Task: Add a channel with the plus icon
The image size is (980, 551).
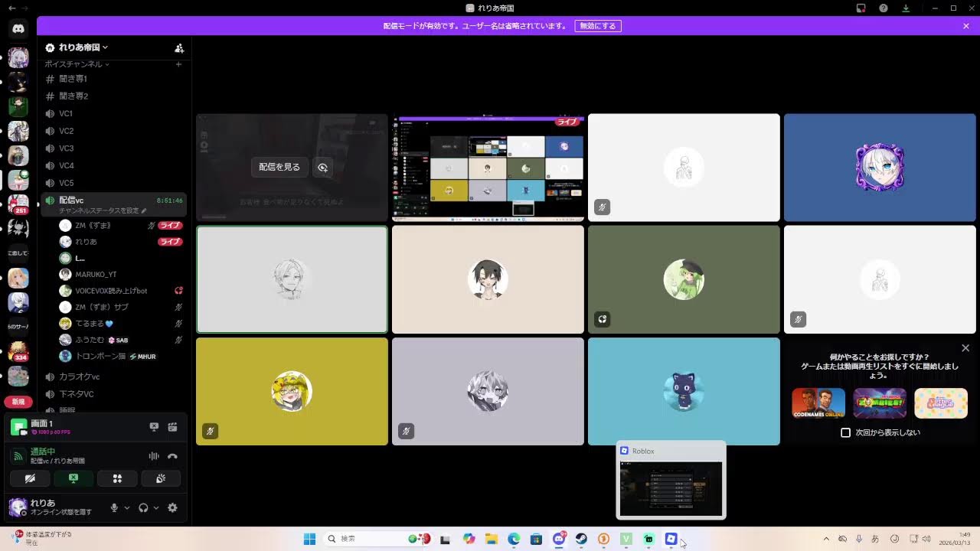Action: click(x=178, y=64)
